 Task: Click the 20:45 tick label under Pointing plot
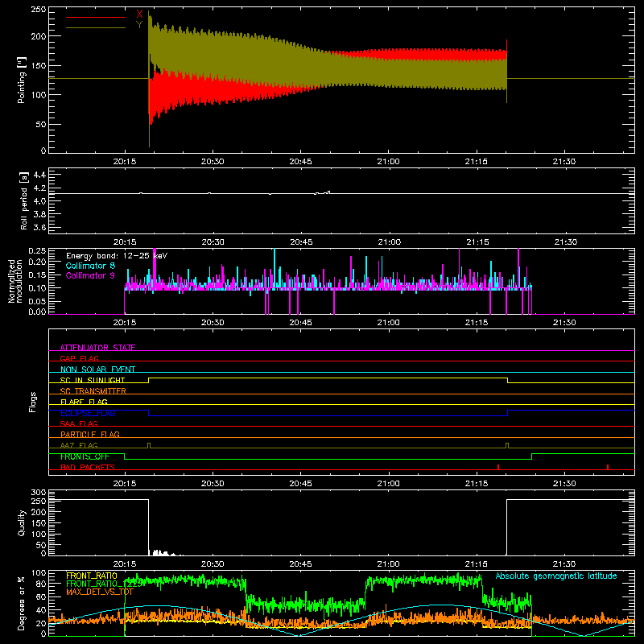[x=300, y=162]
